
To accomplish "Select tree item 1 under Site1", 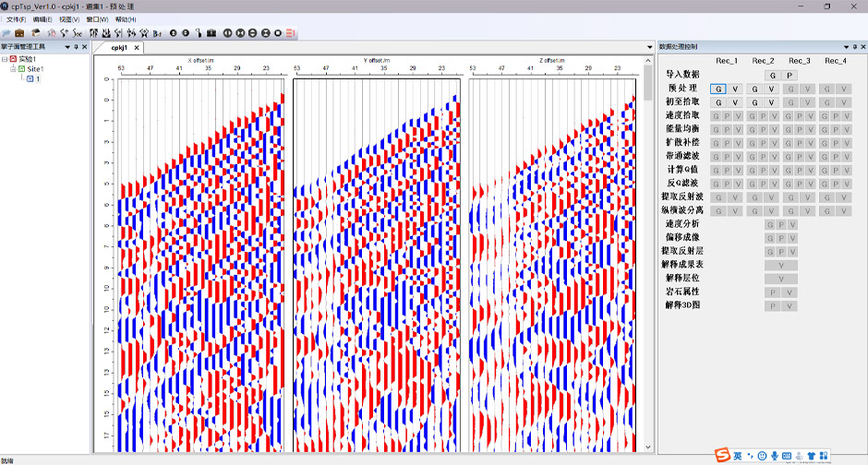I will 37,78.
